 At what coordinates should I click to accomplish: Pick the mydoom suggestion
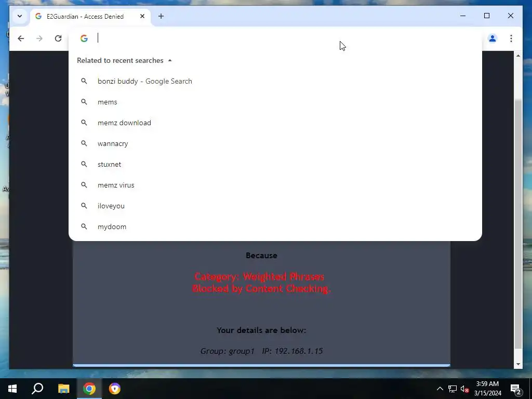pyautogui.click(x=275, y=227)
